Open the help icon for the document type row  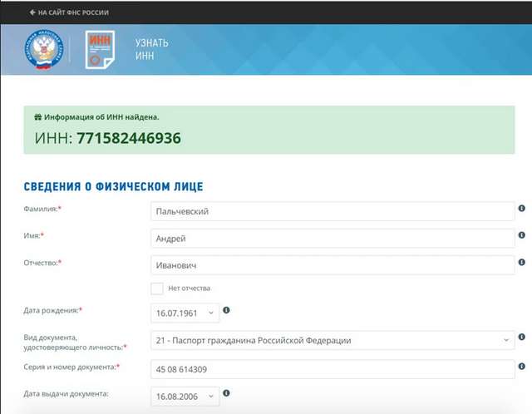522,338
